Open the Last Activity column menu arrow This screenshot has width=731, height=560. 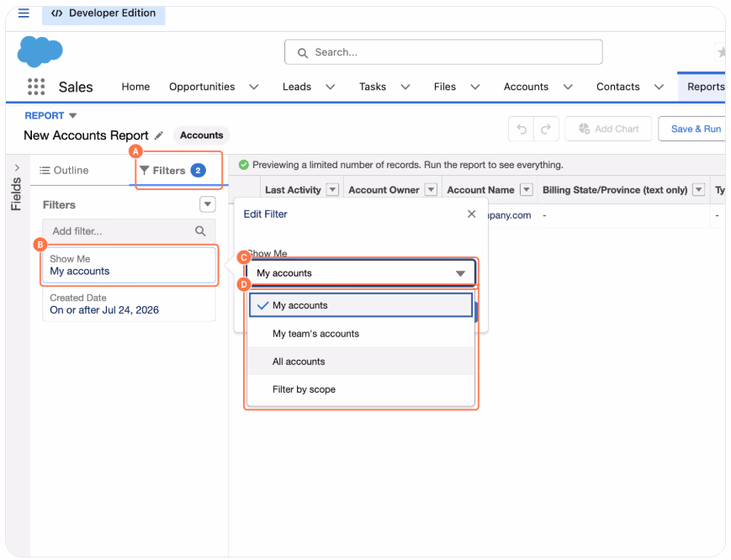332,190
